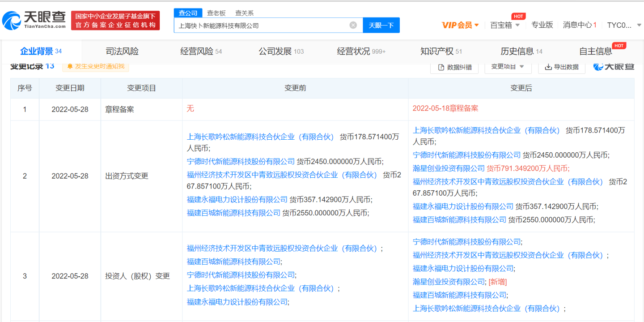Select the 章程备案 change item cell
644x322 pixels.
pyautogui.click(x=142, y=109)
